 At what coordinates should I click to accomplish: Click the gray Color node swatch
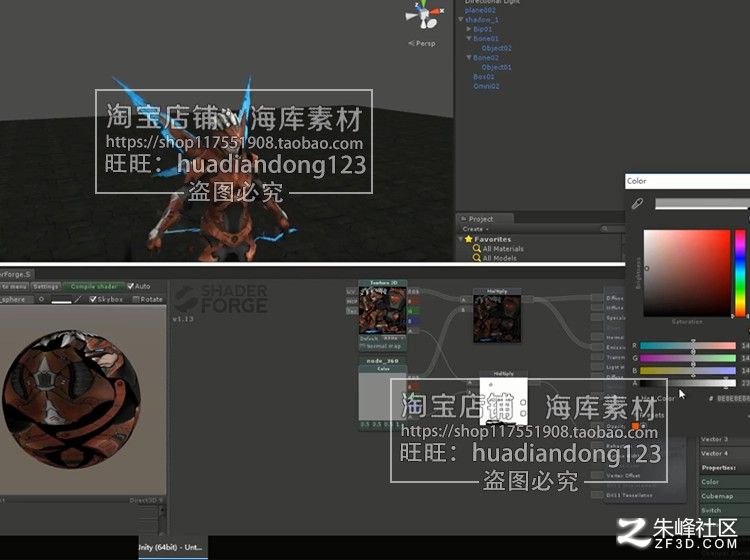383,397
